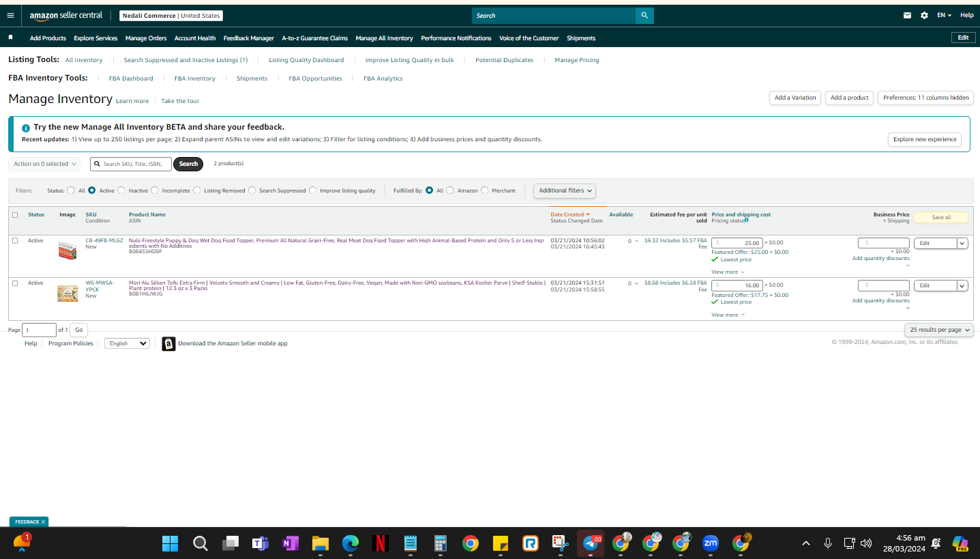Click the Amazon Seller mobile app icon
Image resolution: width=980 pixels, height=559 pixels.
click(168, 343)
